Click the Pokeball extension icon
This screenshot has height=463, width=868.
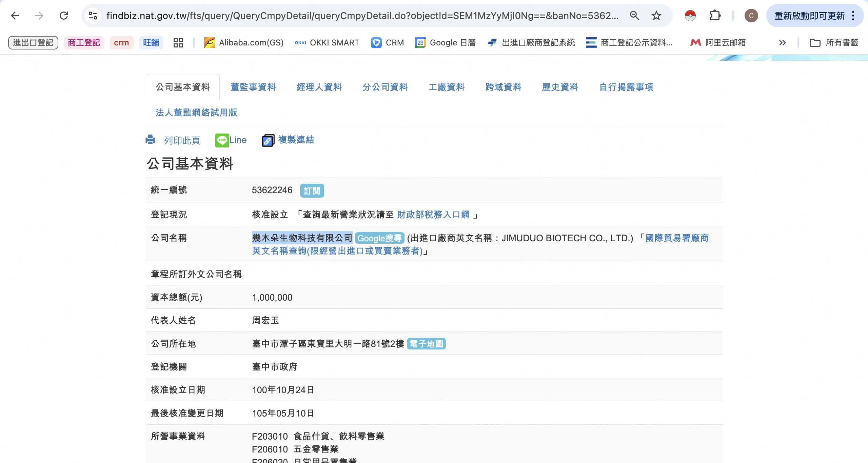point(690,16)
